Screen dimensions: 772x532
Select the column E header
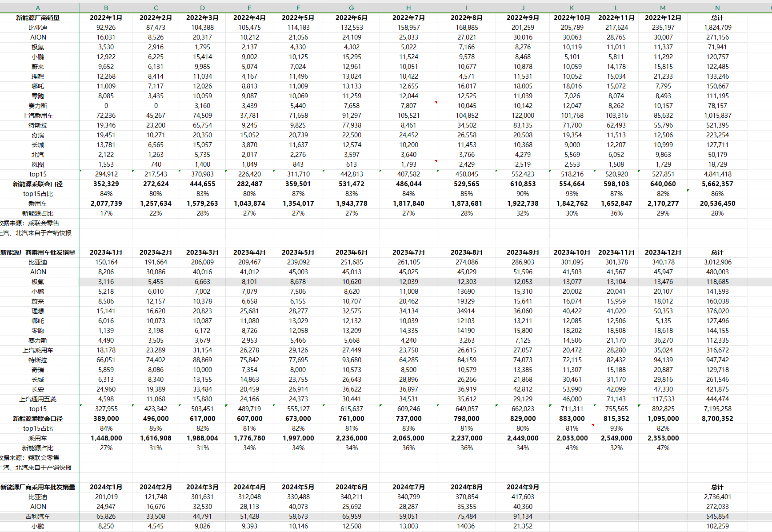click(250, 8)
